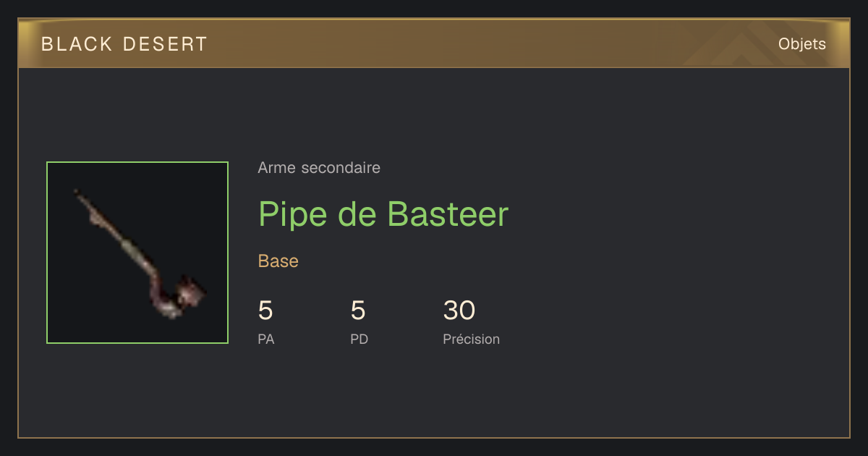The image size is (868, 456).
Task: Click the PA label
Action: coord(266,339)
